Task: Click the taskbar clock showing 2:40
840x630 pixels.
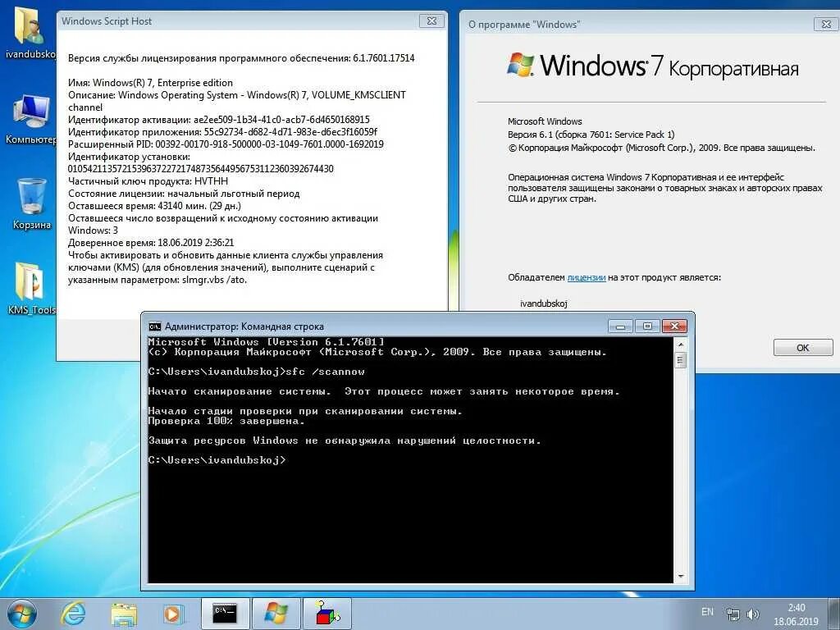Action: 796,614
